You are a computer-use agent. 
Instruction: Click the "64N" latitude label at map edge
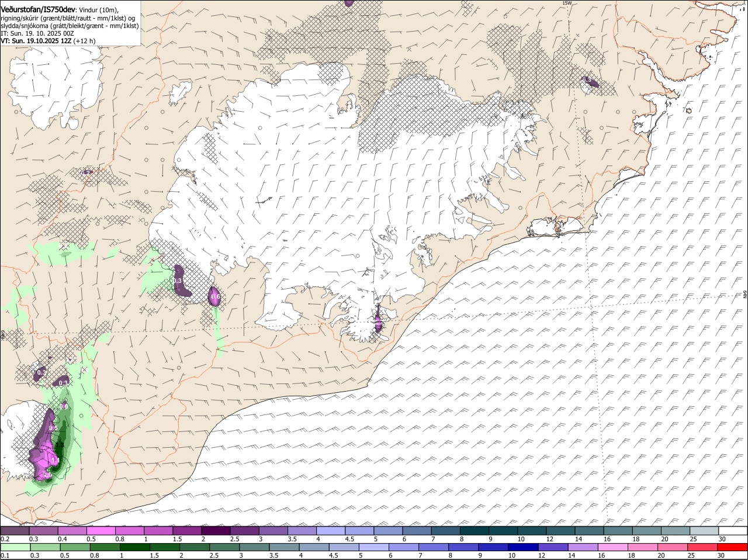pyautogui.click(x=745, y=295)
